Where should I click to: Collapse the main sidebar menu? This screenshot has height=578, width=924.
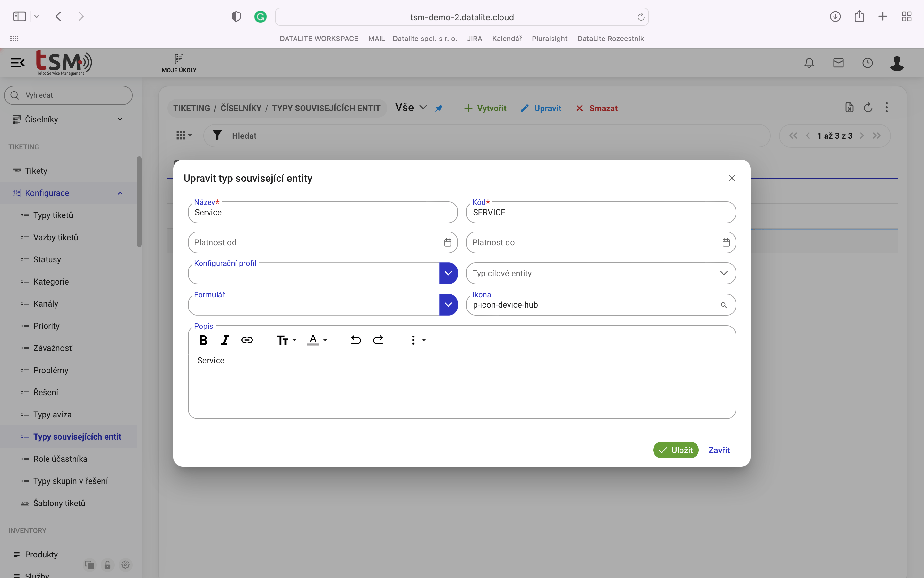[x=17, y=62]
